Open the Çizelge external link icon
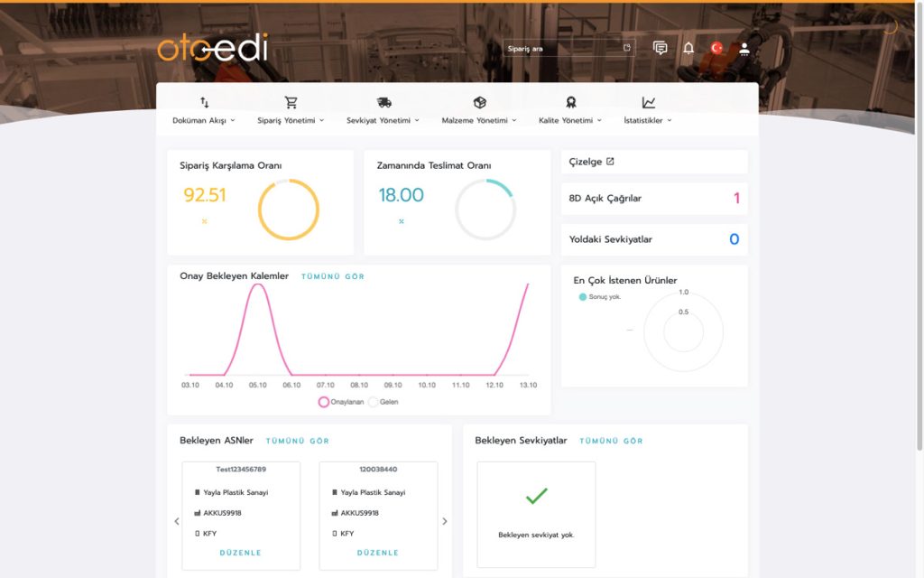The width and height of the screenshot is (924, 578). (x=610, y=162)
